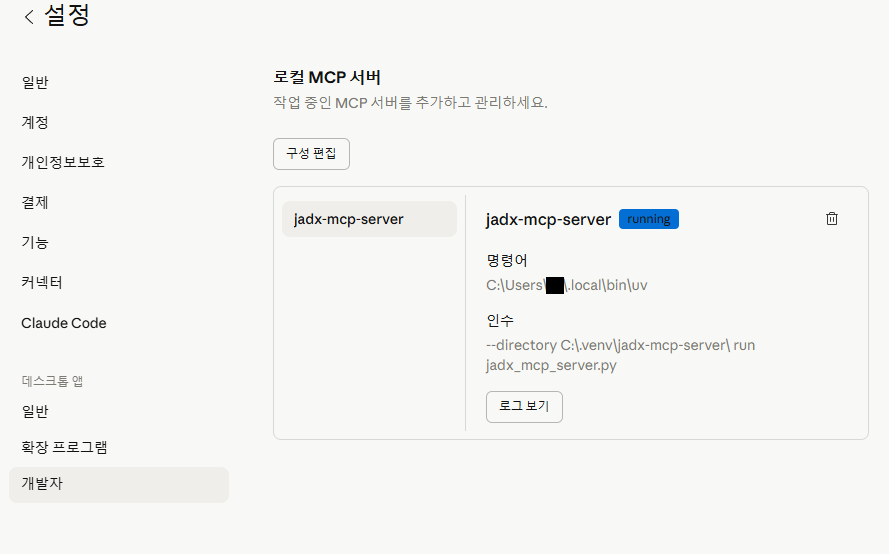The image size is (889, 554).
Task: Click the jadx-mcp-server title in the detail panel
Action: [x=548, y=219]
